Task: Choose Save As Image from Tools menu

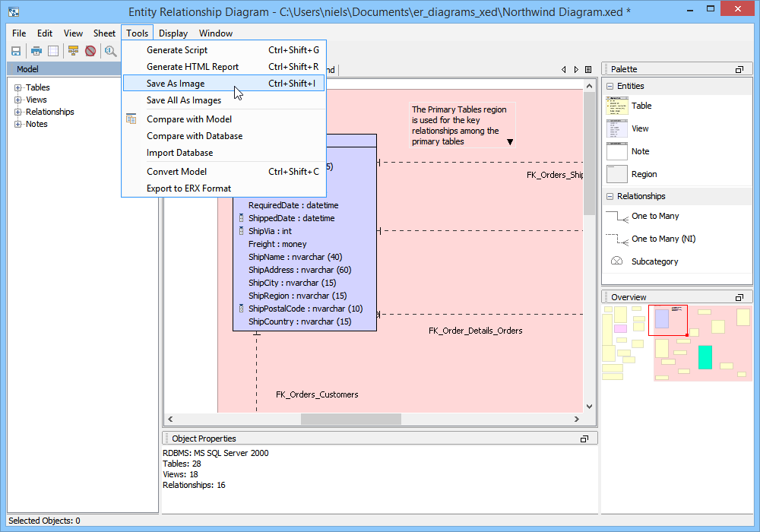Action: point(176,84)
